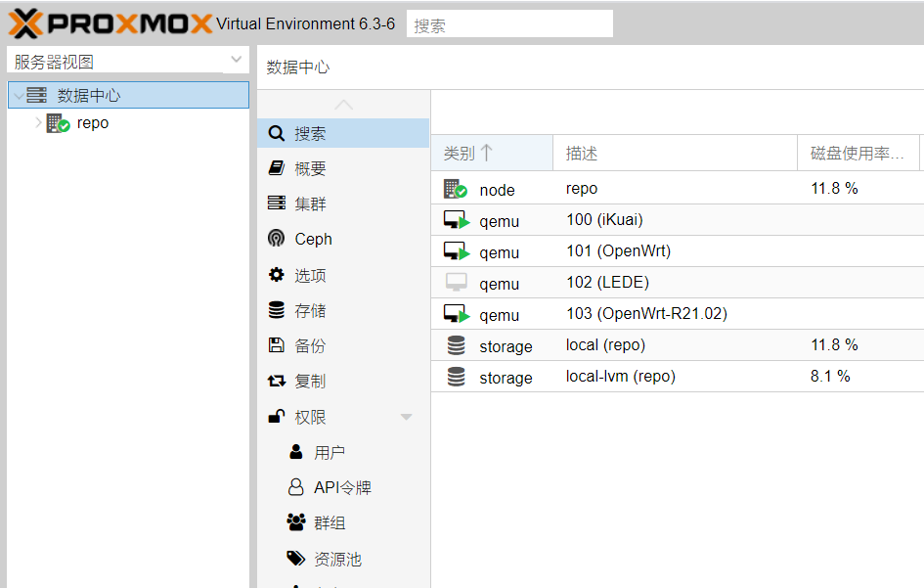Click the running VM icon for 100 (iKuai)
The image size is (924, 588).
coord(456,220)
